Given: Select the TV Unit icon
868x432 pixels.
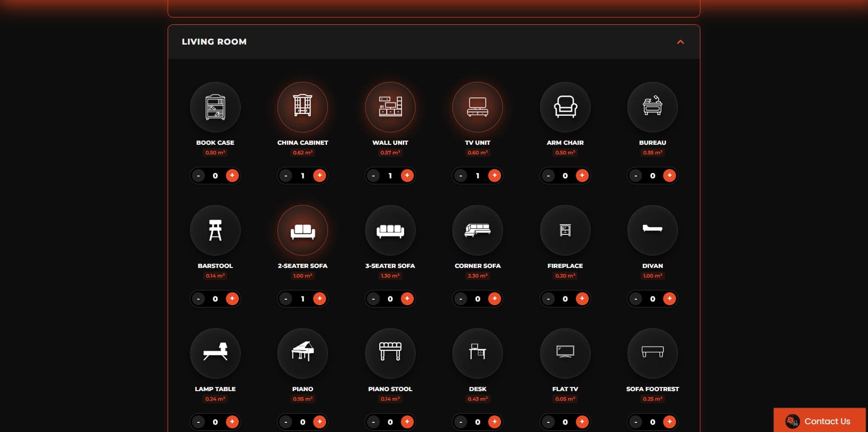Looking at the screenshot, I should (x=478, y=107).
